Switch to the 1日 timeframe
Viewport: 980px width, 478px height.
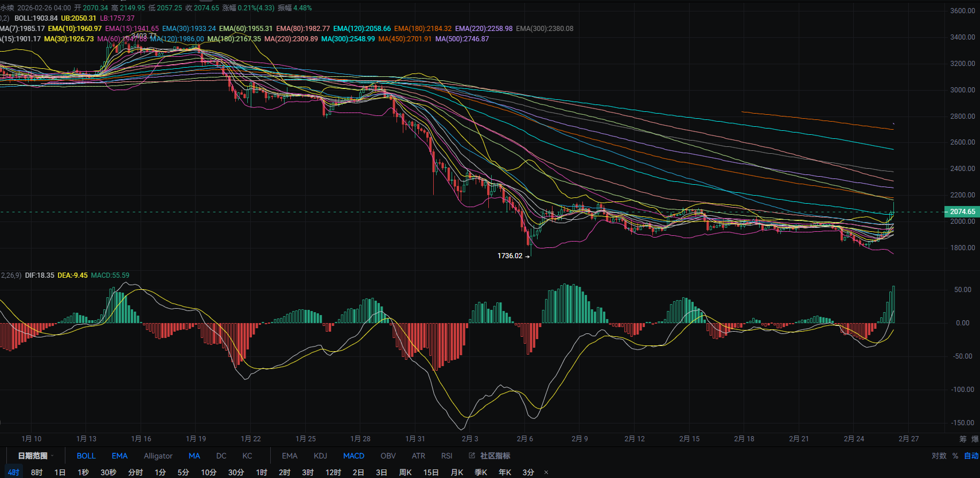60,472
